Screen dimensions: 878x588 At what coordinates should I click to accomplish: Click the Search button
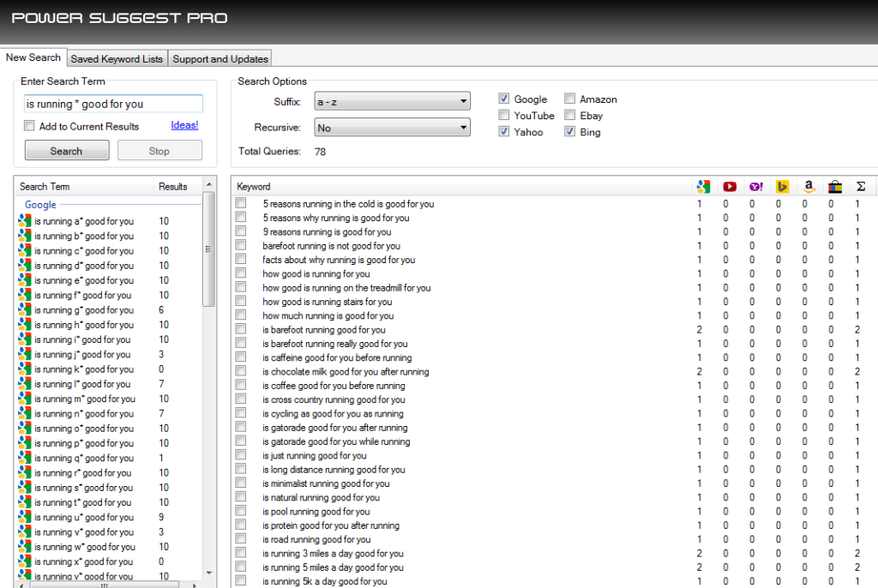[67, 151]
